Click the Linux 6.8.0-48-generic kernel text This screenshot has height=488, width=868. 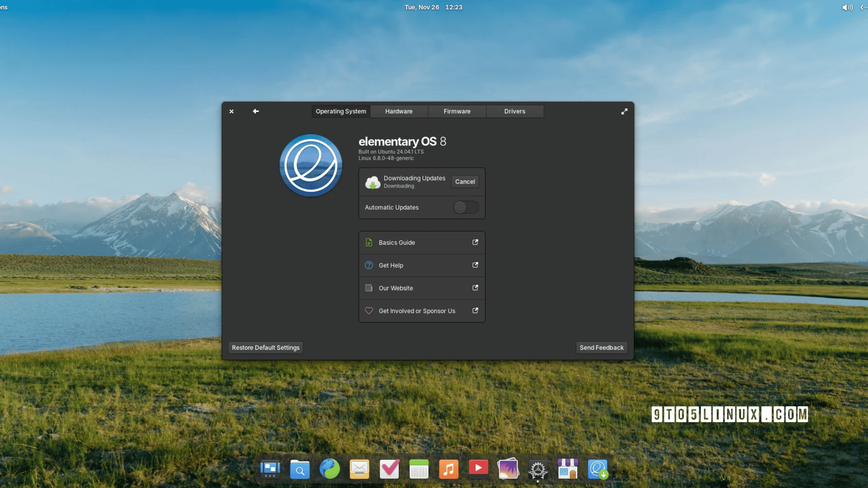click(386, 158)
